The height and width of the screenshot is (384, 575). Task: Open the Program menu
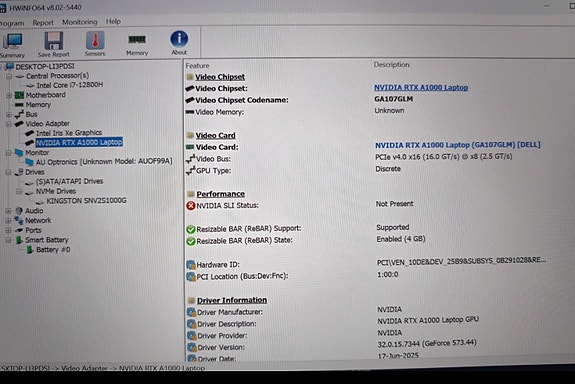click(x=12, y=23)
